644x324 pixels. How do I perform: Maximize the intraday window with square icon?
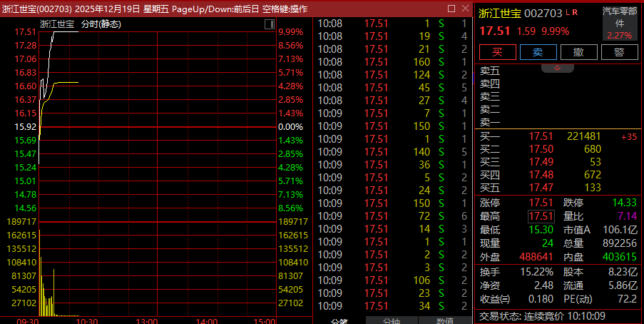[451, 8]
